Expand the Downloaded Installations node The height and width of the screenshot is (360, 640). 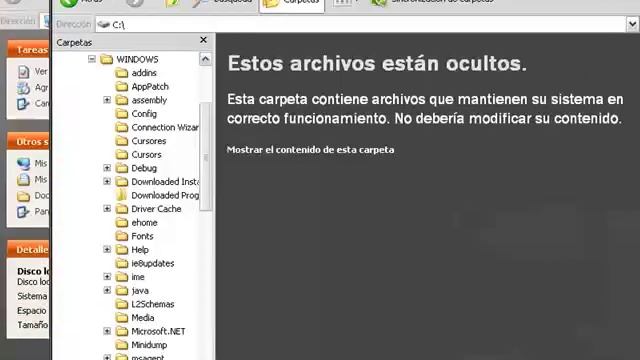click(107, 181)
